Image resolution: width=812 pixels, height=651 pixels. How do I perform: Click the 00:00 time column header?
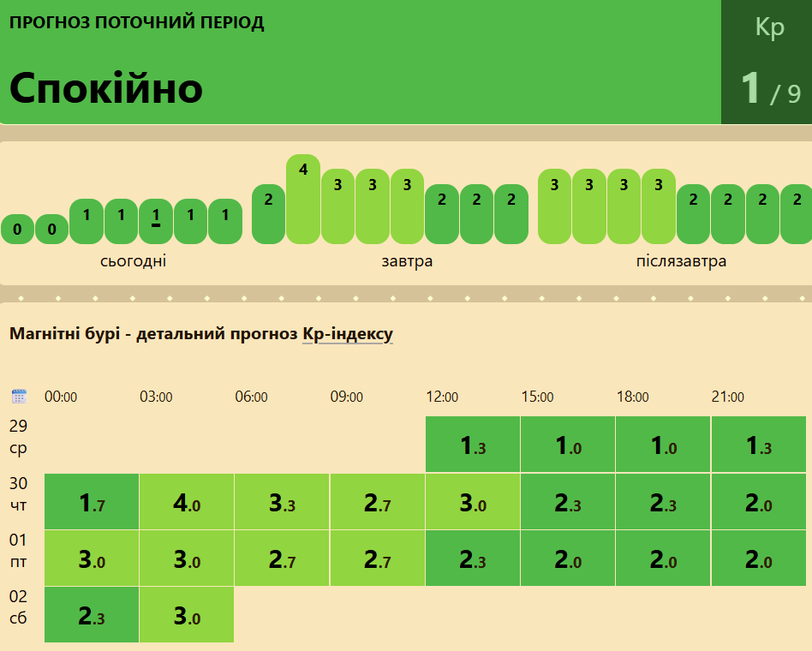61,397
